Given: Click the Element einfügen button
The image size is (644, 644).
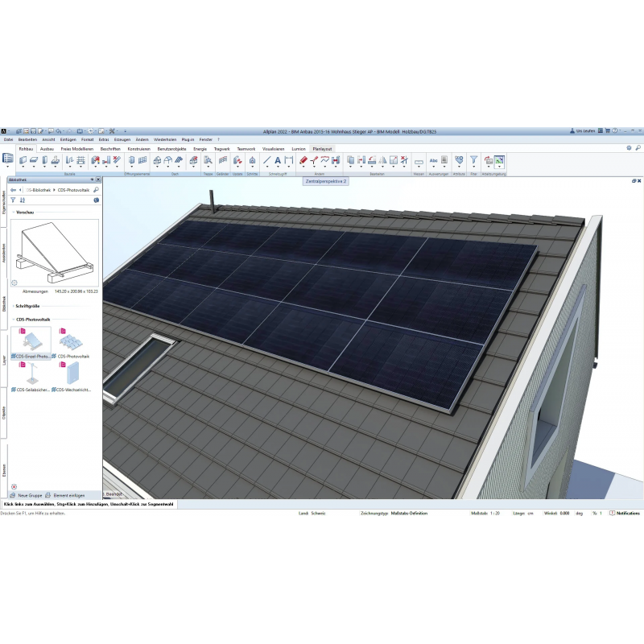Looking at the screenshot, I should click(x=65, y=494).
